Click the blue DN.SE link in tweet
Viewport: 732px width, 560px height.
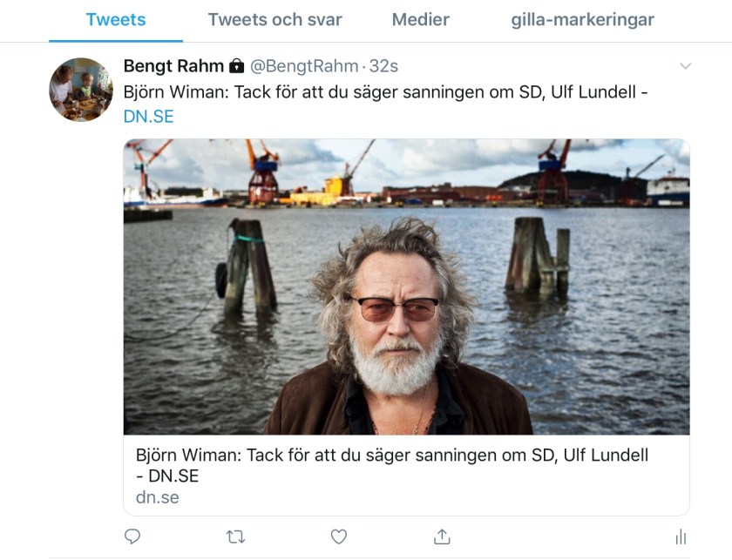point(149,117)
